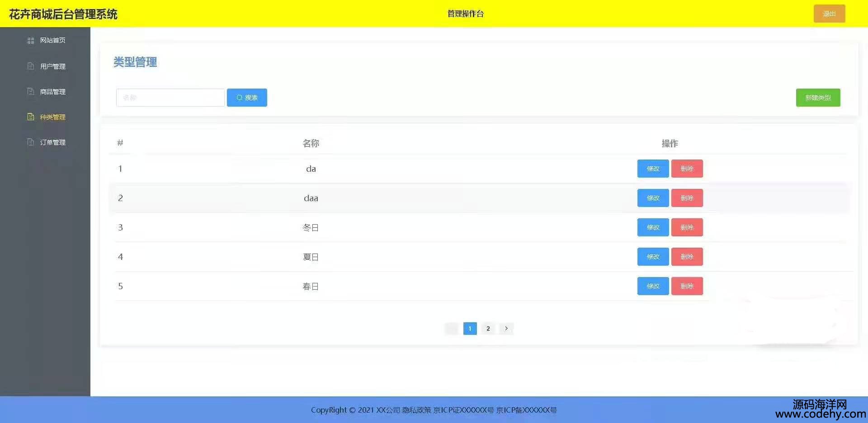Select current pagination page 1

tap(470, 329)
